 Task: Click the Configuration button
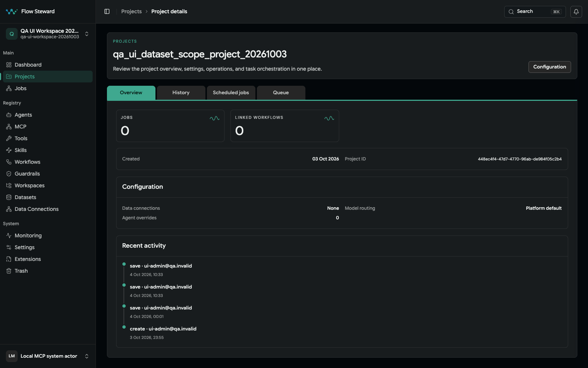tap(549, 67)
